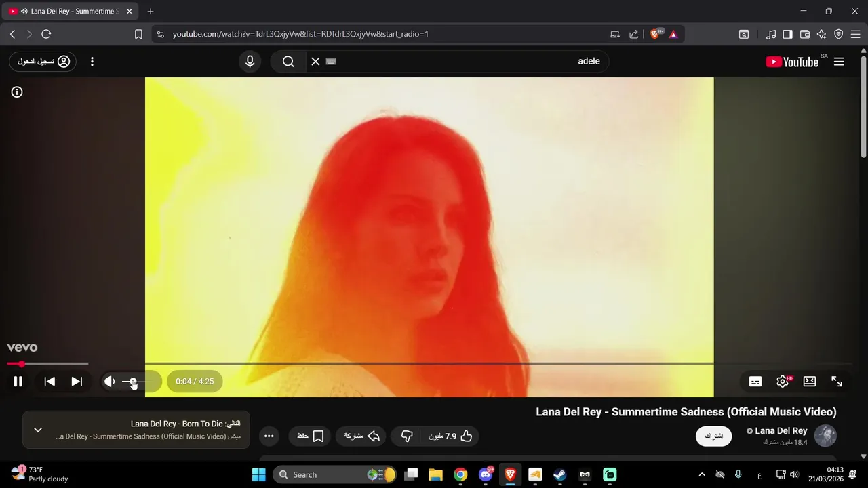Bookmark this page

pos(138,34)
